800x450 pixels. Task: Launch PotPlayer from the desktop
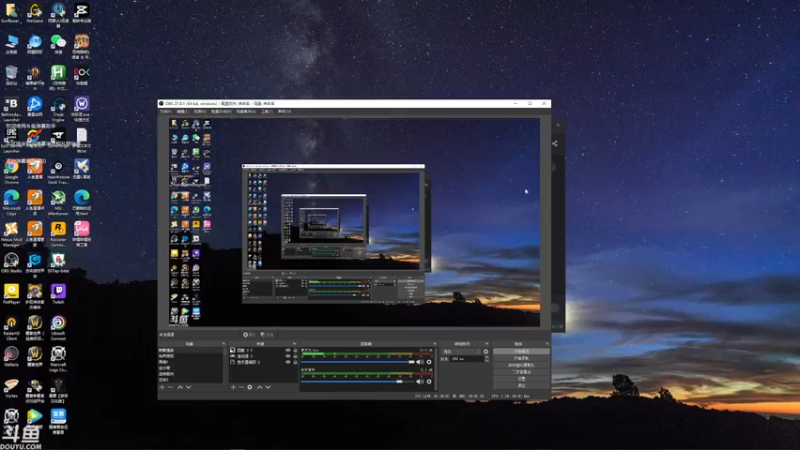point(11,294)
